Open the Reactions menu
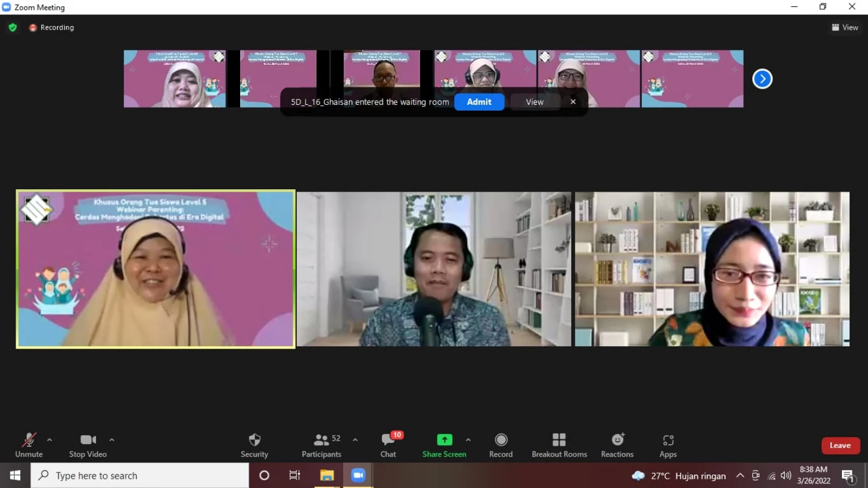The image size is (868, 488). [x=617, y=445]
